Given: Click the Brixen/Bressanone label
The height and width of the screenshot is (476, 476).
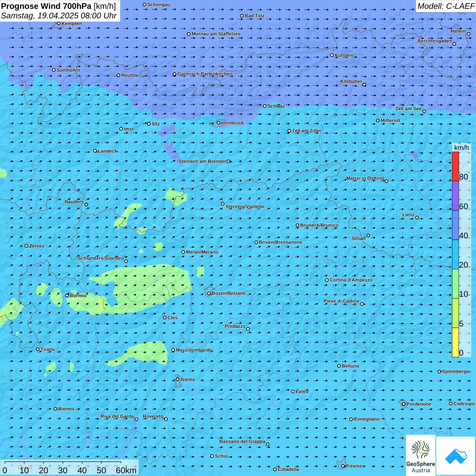Looking at the screenshot, I should [x=280, y=242].
